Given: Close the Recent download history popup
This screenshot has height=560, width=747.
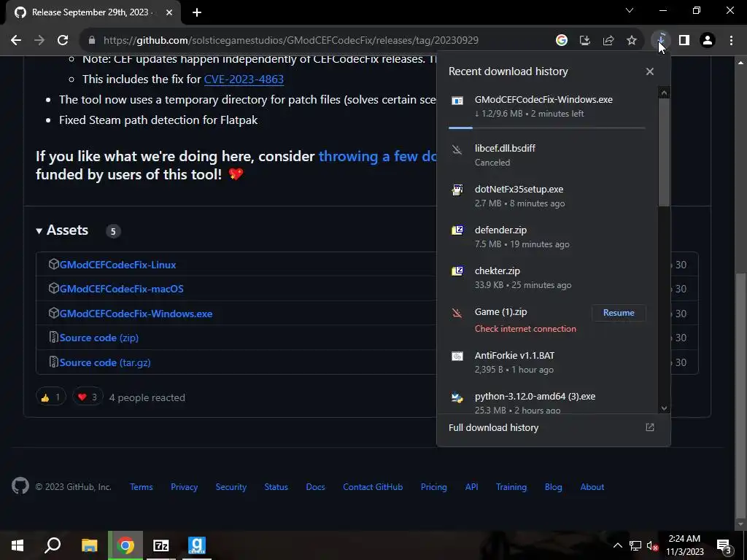Looking at the screenshot, I should click(650, 71).
